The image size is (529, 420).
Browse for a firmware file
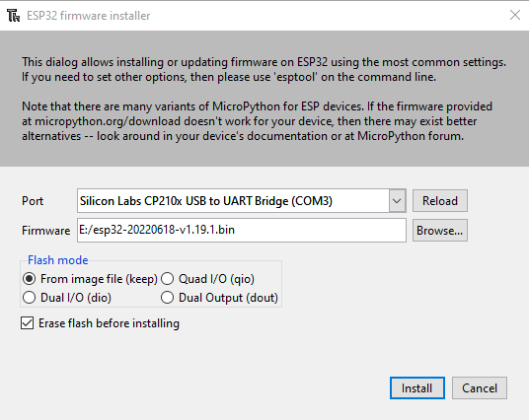point(440,231)
